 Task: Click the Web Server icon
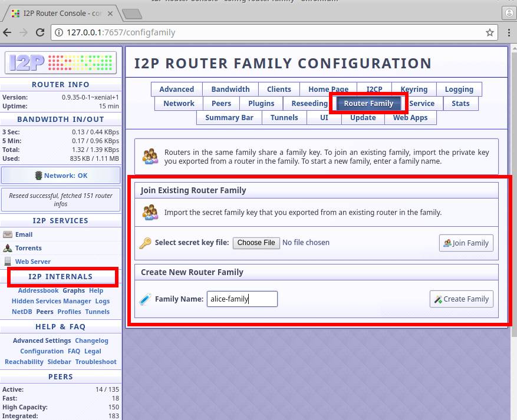(8, 261)
